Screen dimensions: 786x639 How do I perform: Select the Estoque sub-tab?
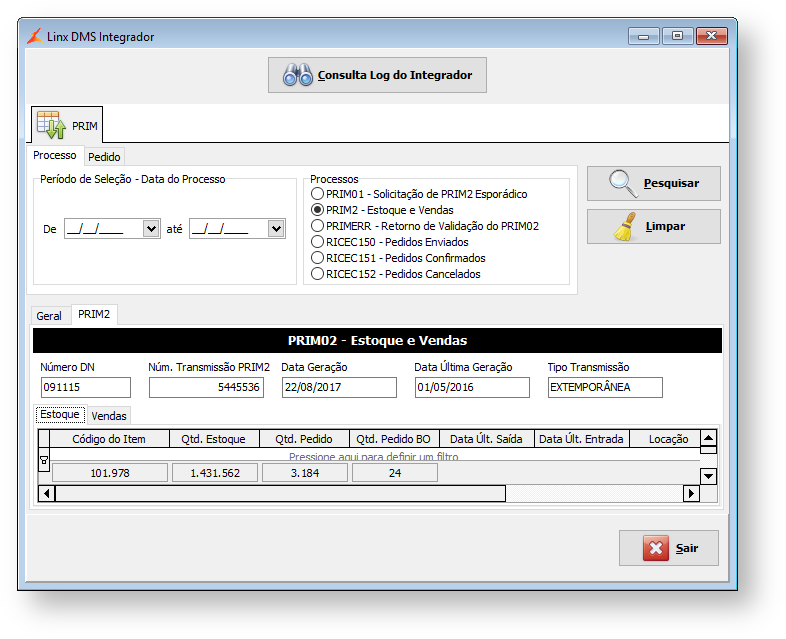click(60, 414)
